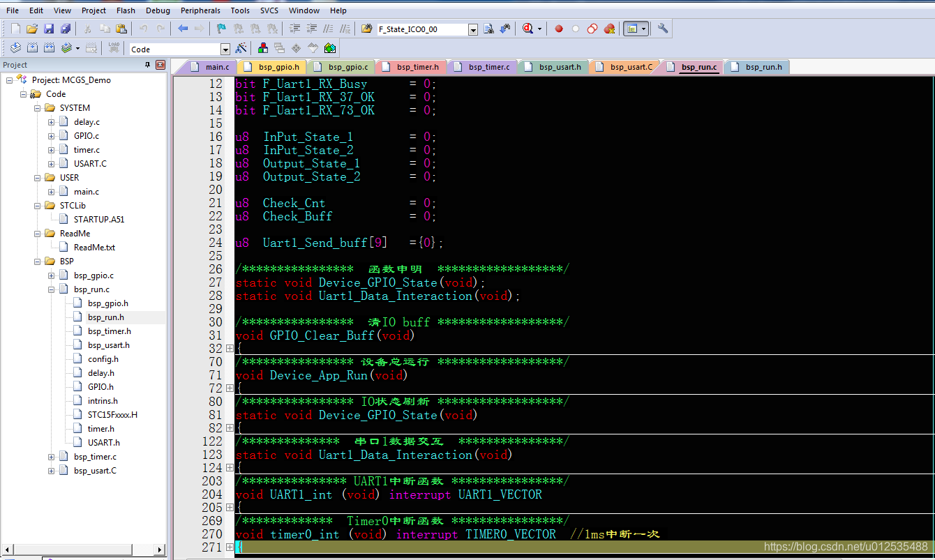Open the Debug menu
935x560 pixels.
click(x=158, y=10)
